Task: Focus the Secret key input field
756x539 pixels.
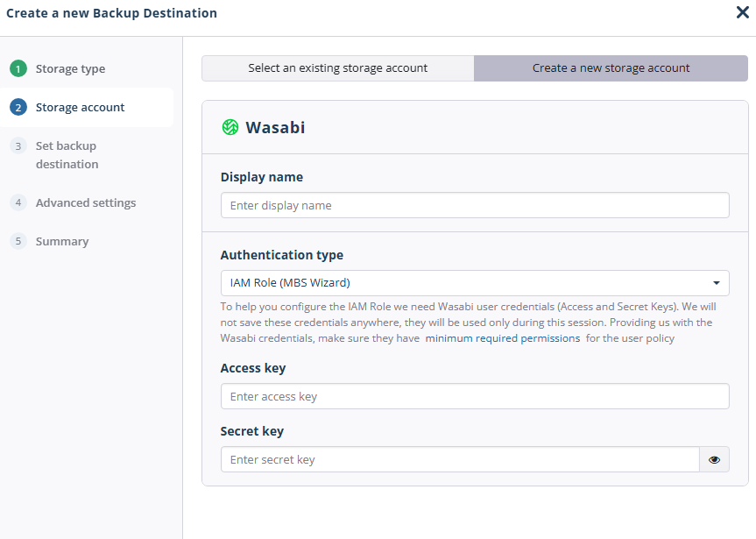Action: click(460, 459)
